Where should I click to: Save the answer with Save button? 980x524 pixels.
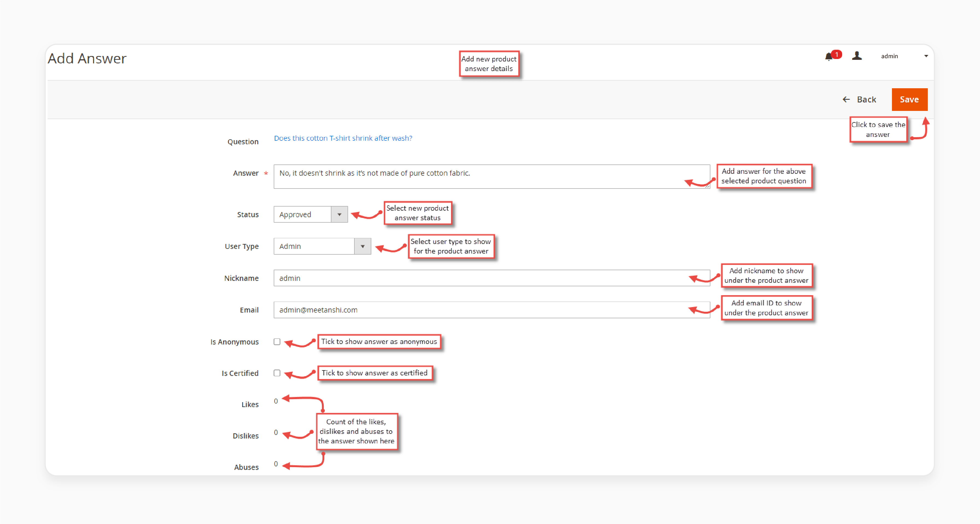[909, 99]
